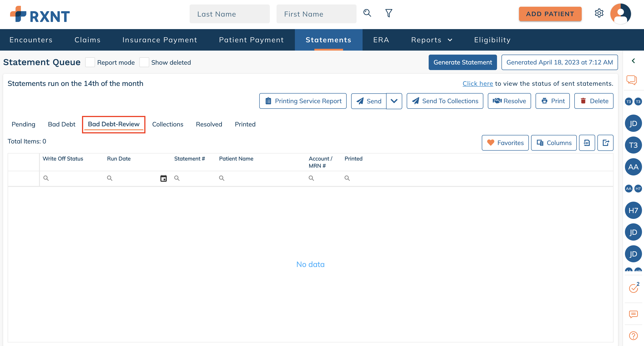
Task: Select the Bad Debt-Review tab
Action: 114,124
